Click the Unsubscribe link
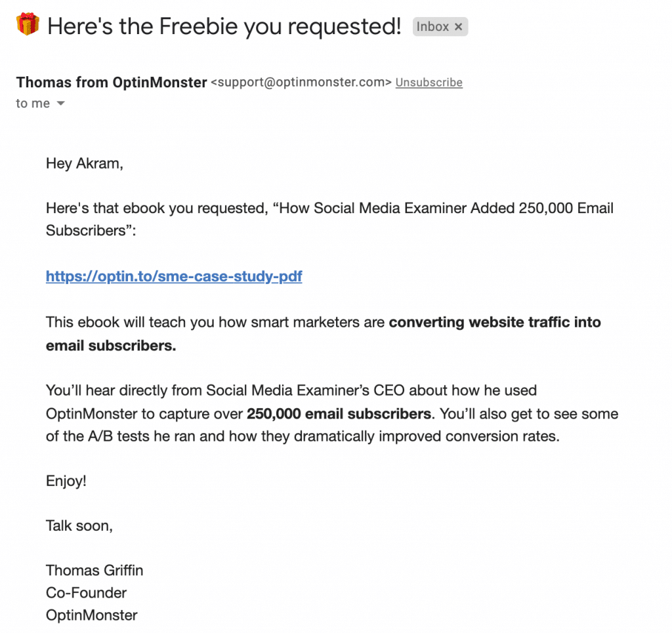This screenshot has width=672, height=633. point(429,83)
